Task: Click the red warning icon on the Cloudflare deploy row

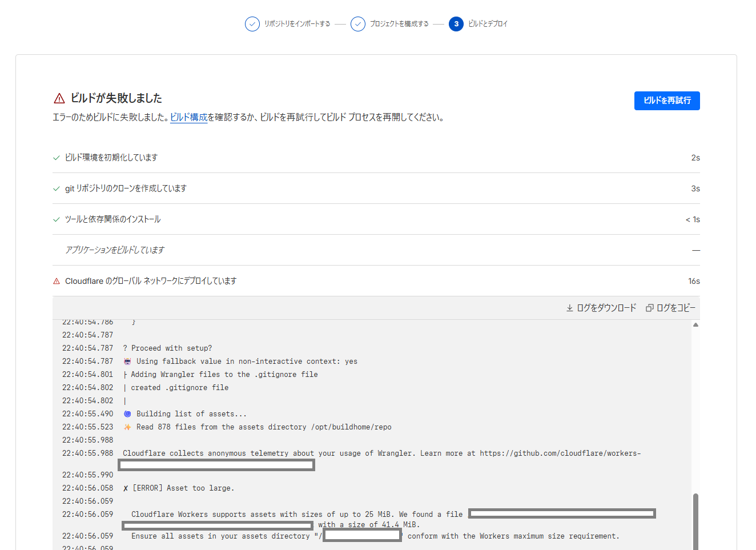Action: click(x=57, y=281)
